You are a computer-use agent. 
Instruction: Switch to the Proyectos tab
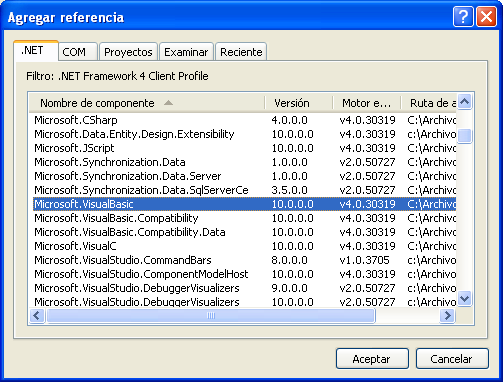128,52
